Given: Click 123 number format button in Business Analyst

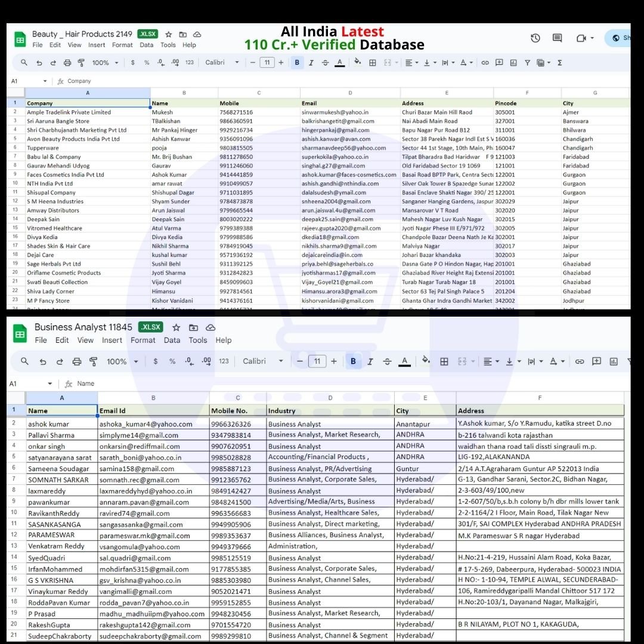Looking at the screenshot, I should [224, 361].
